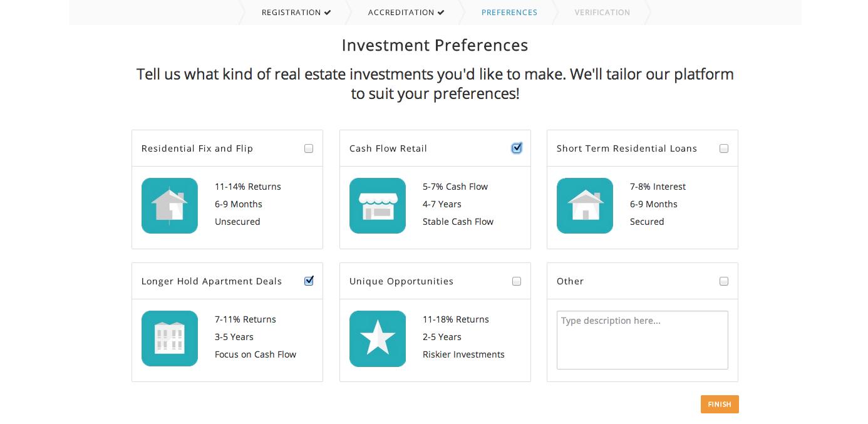Go to the Registration step tab
868x424 pixels.
pos(296,13)
